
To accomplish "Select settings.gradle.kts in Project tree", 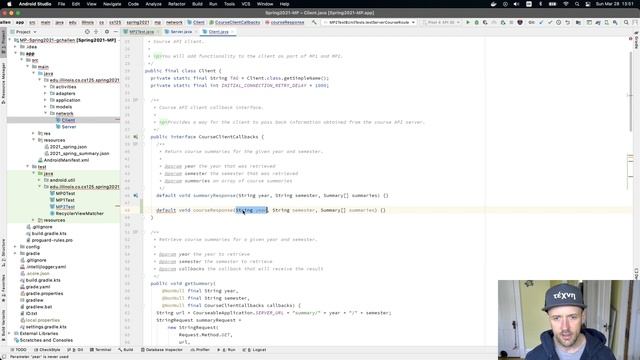I will coord(46,327).
